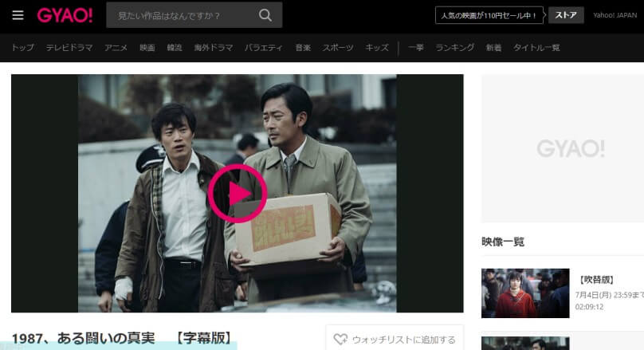Screen dimensions: 644x350
Task: Click the heart-plus watchlist icon
Action: 340,339
